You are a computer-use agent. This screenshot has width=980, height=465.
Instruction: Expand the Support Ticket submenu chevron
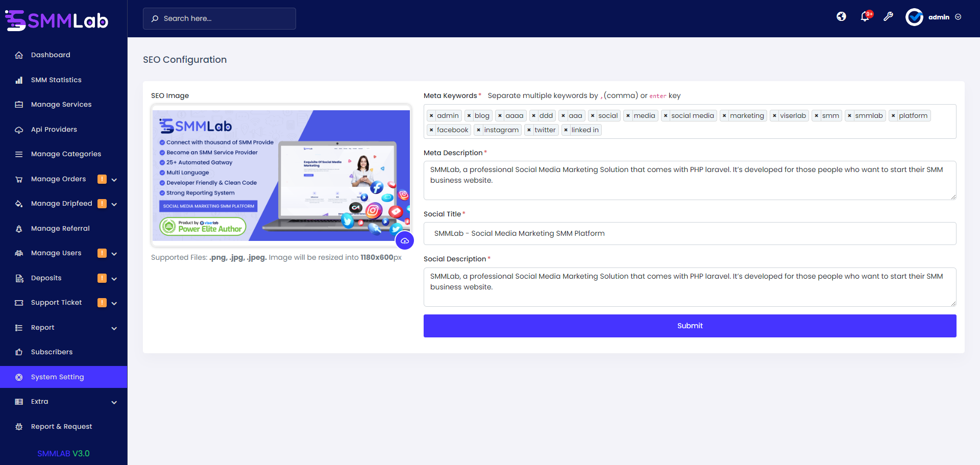(x=114, y=303)
